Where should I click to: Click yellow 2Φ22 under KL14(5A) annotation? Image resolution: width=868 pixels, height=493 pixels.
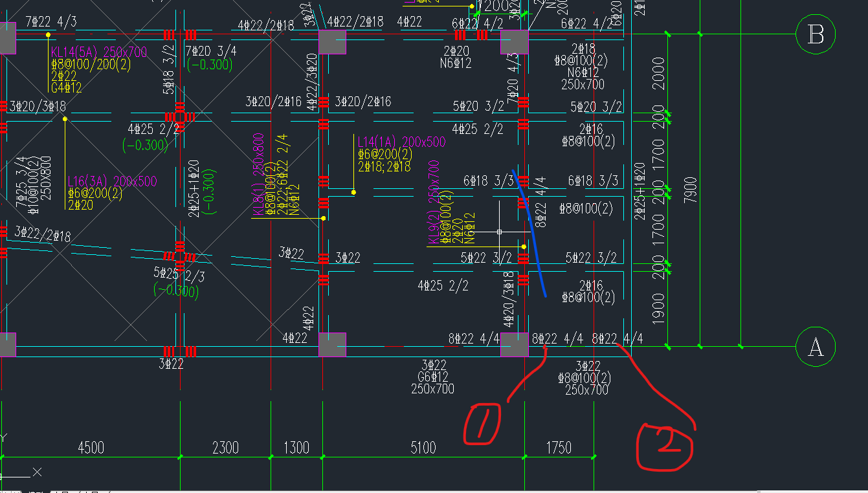coord(63,76)
